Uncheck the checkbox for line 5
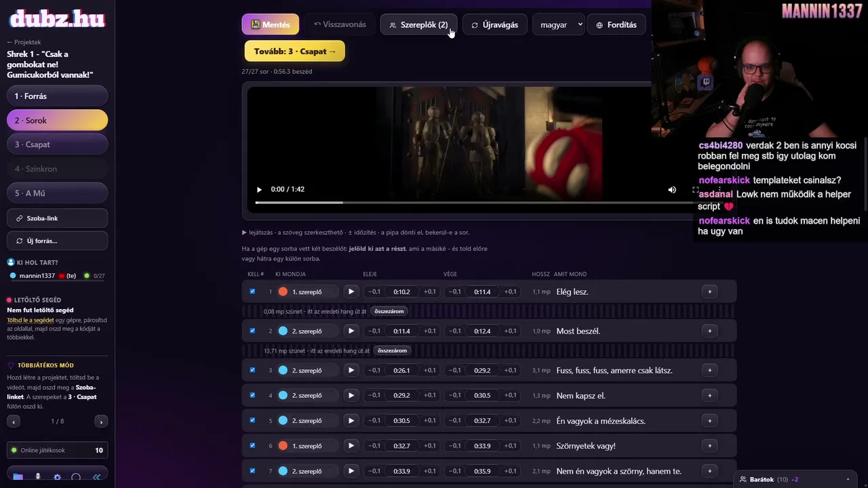 [x=252, y=420]
